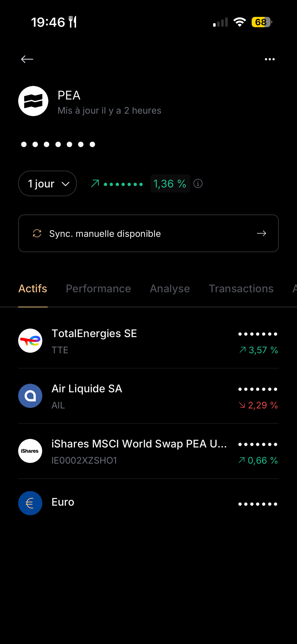Open iShares MSCI World Swap PEA holding
This screenshot has width=297, height=644.
tap(139, 444)
